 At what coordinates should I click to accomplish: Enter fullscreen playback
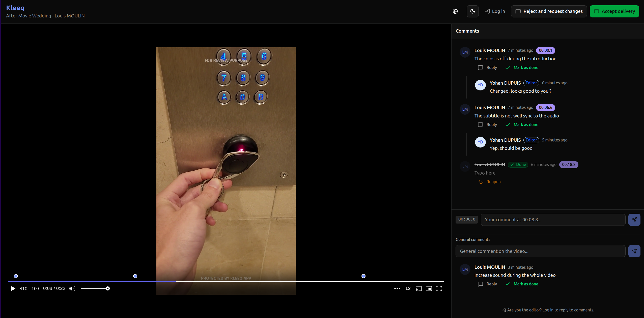(x=439, y=288)
